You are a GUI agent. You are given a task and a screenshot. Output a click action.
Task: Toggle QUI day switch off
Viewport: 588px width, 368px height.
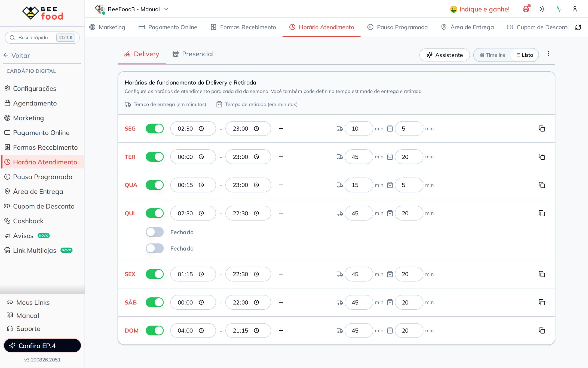click(155, 213)
